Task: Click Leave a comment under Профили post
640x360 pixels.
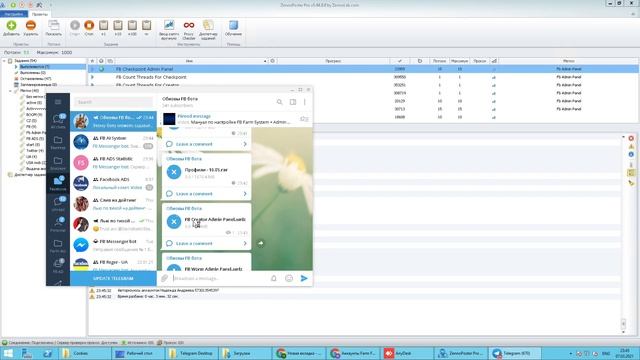Action: [194, 194]
